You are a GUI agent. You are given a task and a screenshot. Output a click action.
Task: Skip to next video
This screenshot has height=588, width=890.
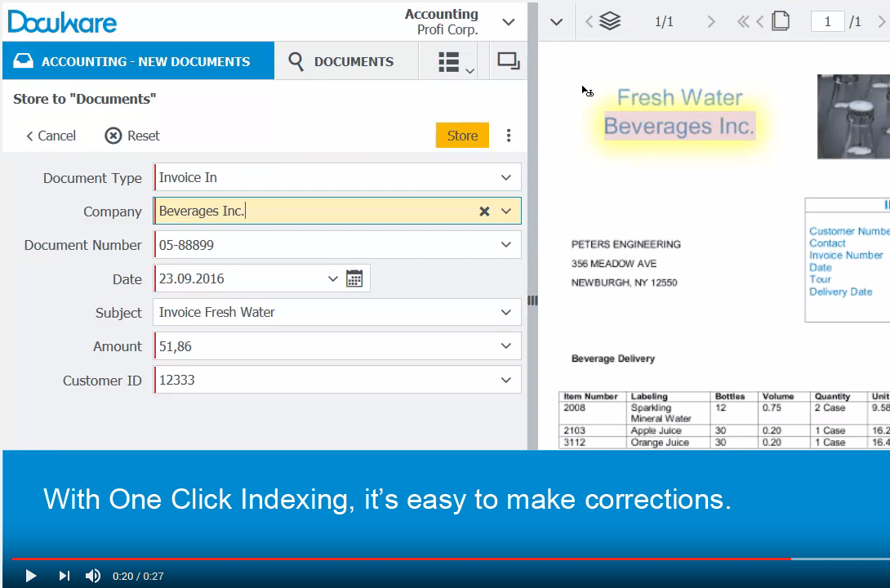[65, 576]
